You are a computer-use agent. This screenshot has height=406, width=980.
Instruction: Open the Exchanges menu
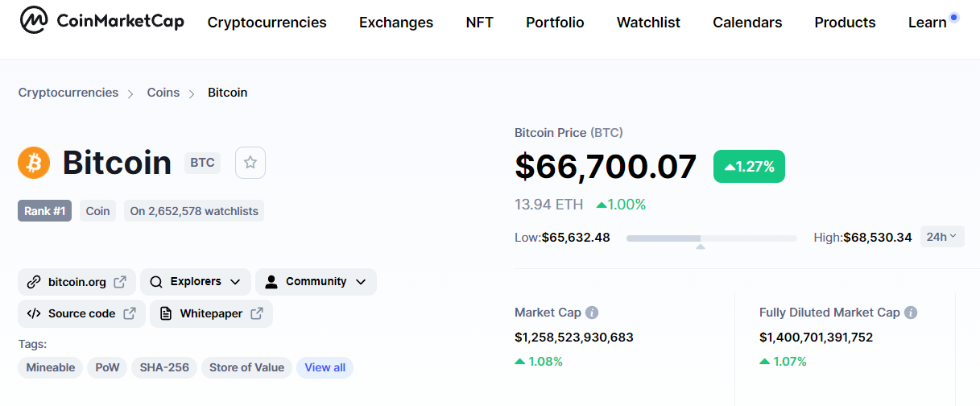coord(396,23)
